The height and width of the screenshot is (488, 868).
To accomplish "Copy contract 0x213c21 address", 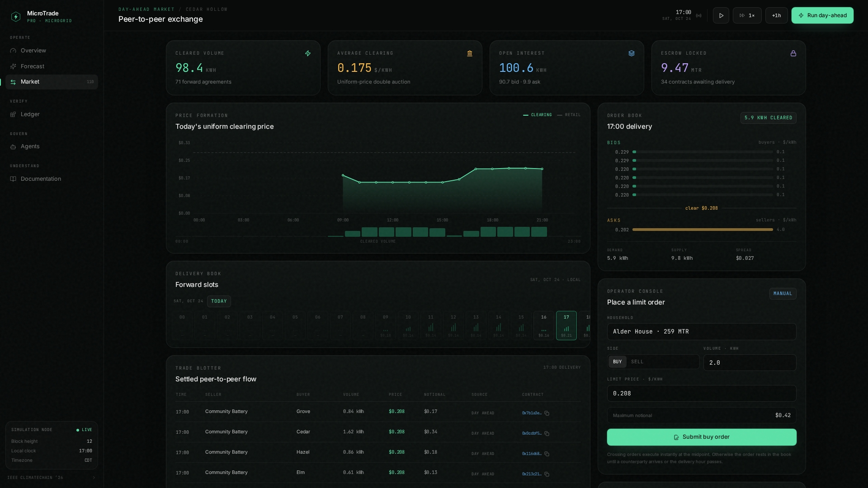I will coord(547,474).
